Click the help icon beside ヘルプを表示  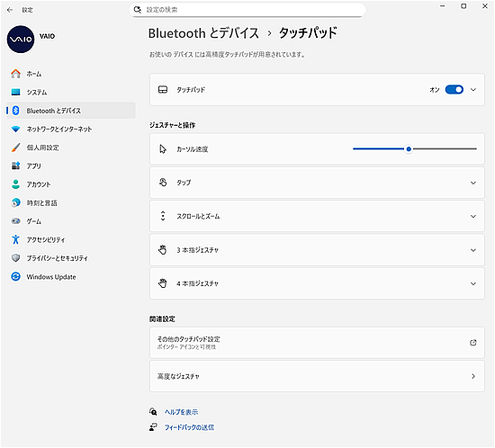click(153, 412)
